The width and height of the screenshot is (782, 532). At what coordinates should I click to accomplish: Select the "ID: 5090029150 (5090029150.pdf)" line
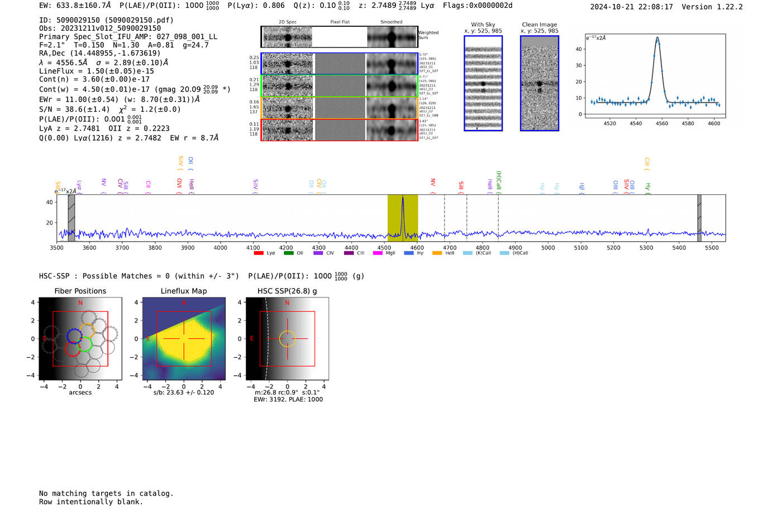point(106,20)
